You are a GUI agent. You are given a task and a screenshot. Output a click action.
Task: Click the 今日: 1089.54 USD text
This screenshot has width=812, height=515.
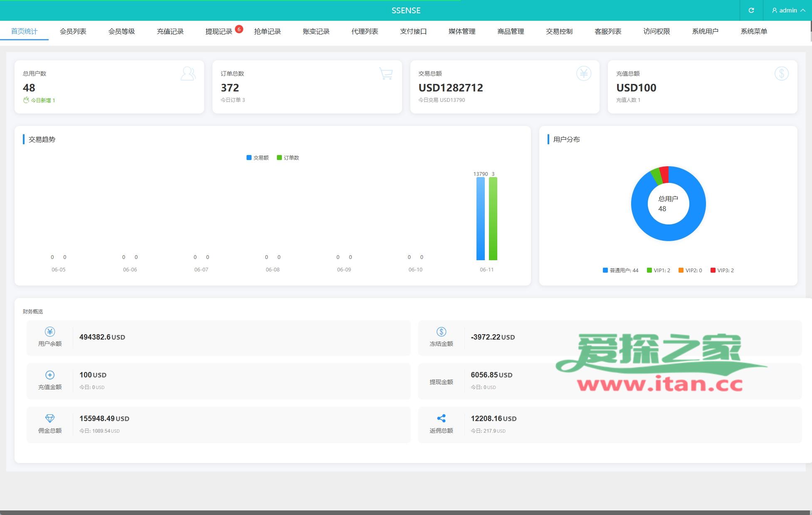pos(99,431)
